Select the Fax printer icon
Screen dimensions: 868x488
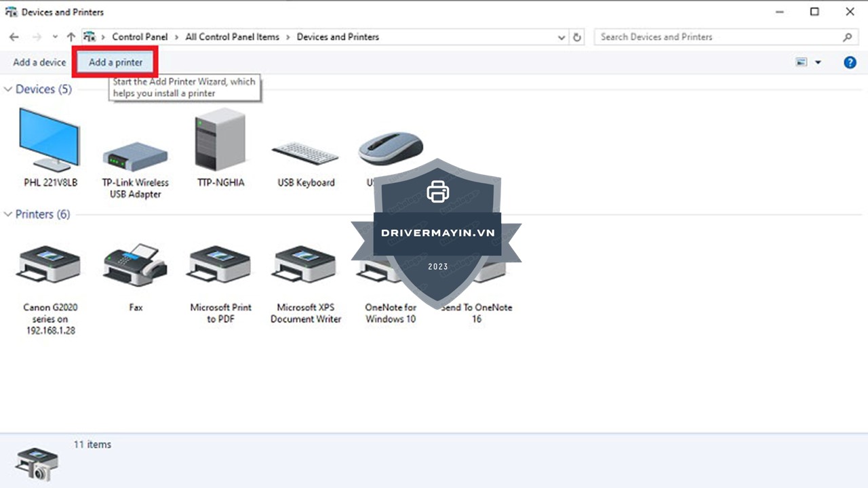tap(136, 265)
